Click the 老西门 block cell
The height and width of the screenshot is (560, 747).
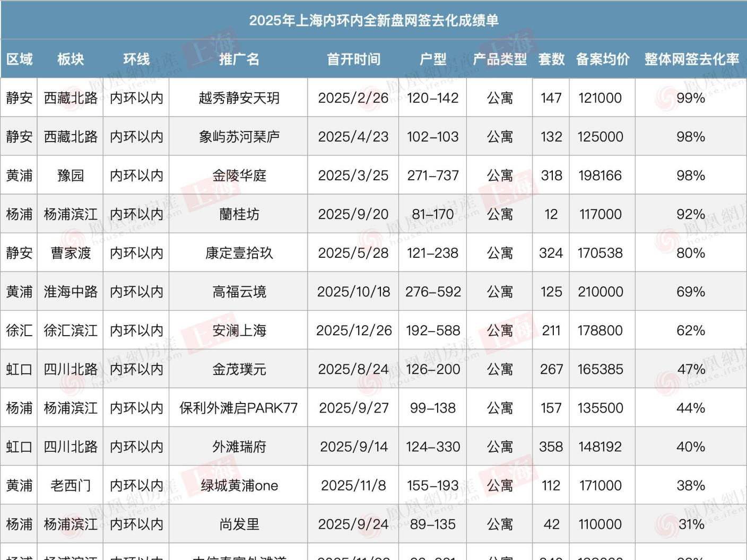[x=71, y=485]
